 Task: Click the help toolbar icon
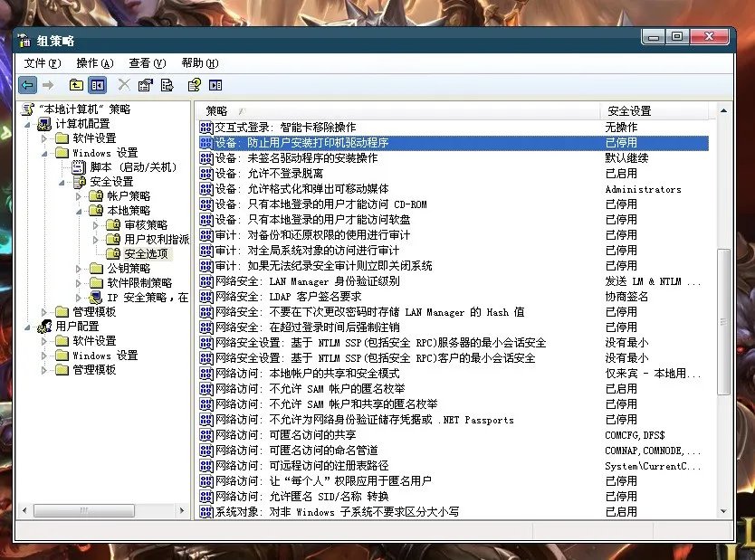[196, 84]
